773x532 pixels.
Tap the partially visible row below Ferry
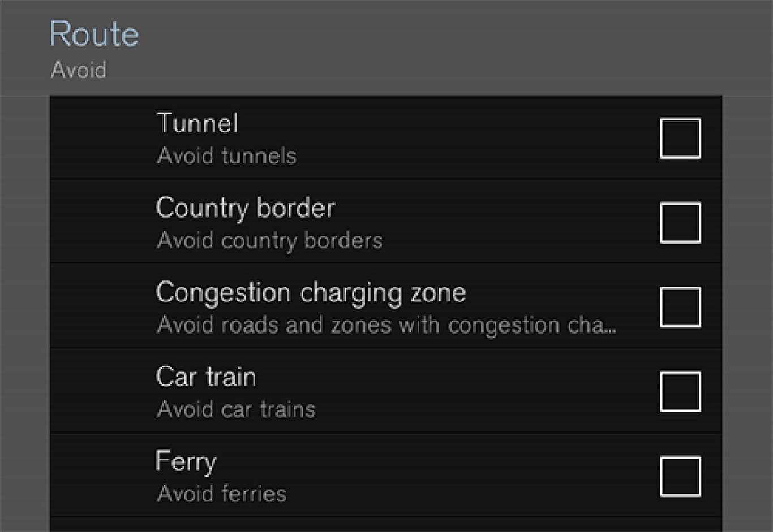click(385, 525)
